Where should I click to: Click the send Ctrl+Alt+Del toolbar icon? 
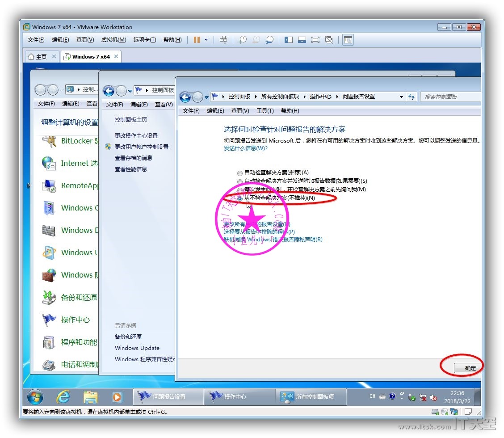pyautogui.click(x=224, y=40)
